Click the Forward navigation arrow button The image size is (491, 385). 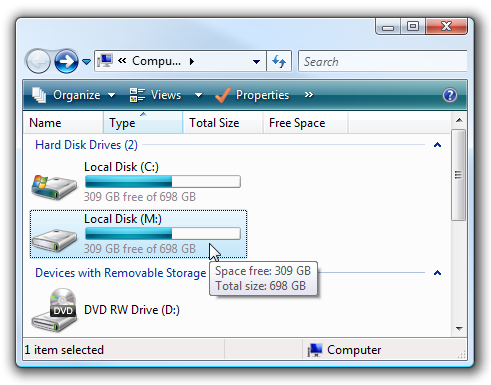tap(66, 61)
